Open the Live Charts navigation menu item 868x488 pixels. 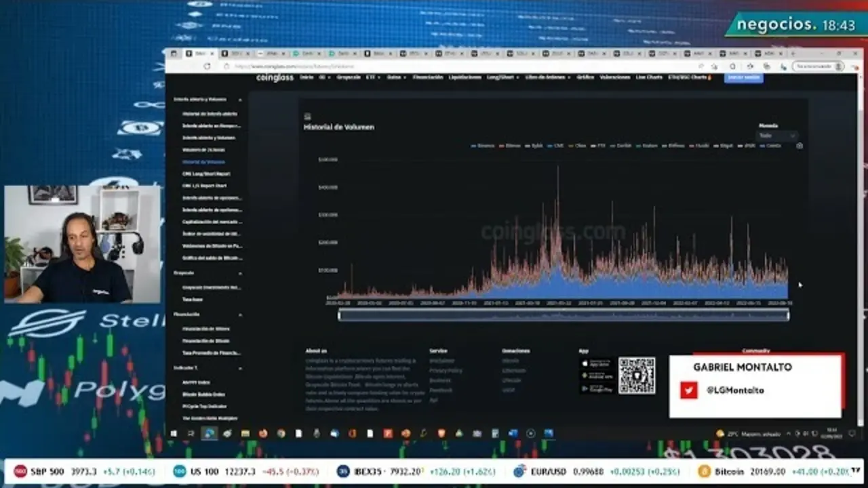(649, 77)
